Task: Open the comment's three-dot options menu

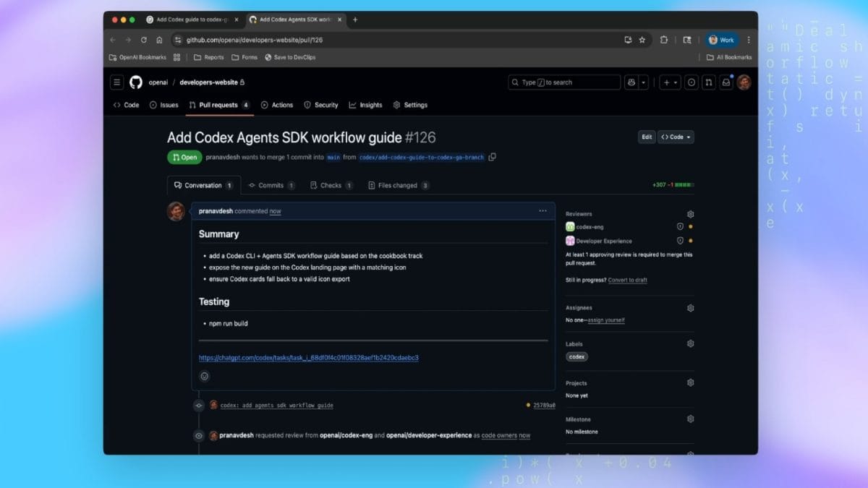Action: 542,211
